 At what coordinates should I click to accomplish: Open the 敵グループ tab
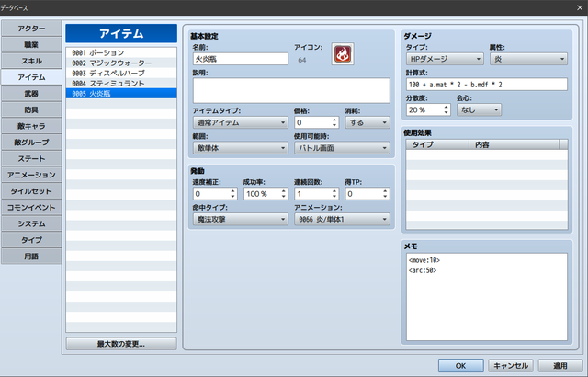(x=31, y=143)
